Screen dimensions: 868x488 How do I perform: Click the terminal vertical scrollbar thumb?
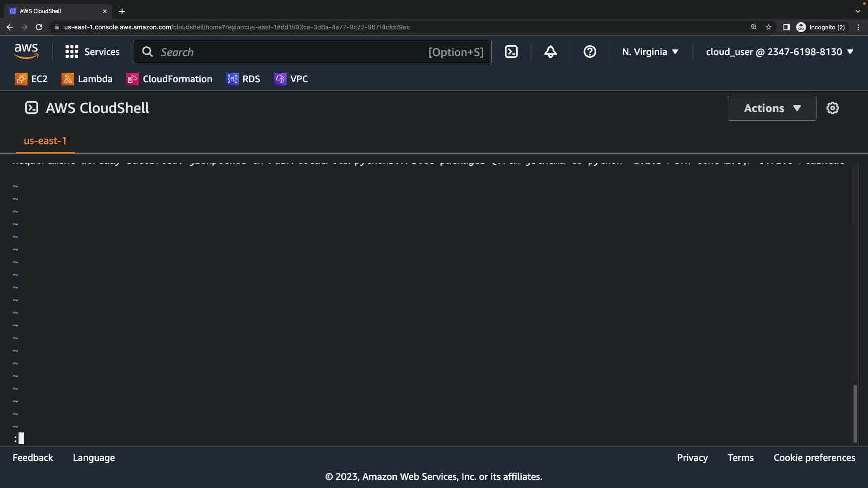(x=854, y=413)
